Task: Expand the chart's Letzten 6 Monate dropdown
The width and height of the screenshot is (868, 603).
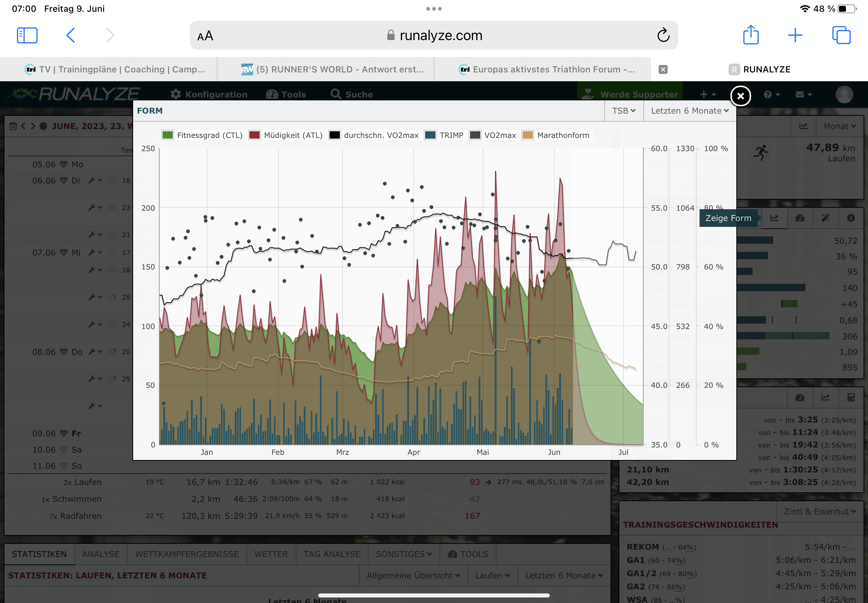Action: coord(689,111)
